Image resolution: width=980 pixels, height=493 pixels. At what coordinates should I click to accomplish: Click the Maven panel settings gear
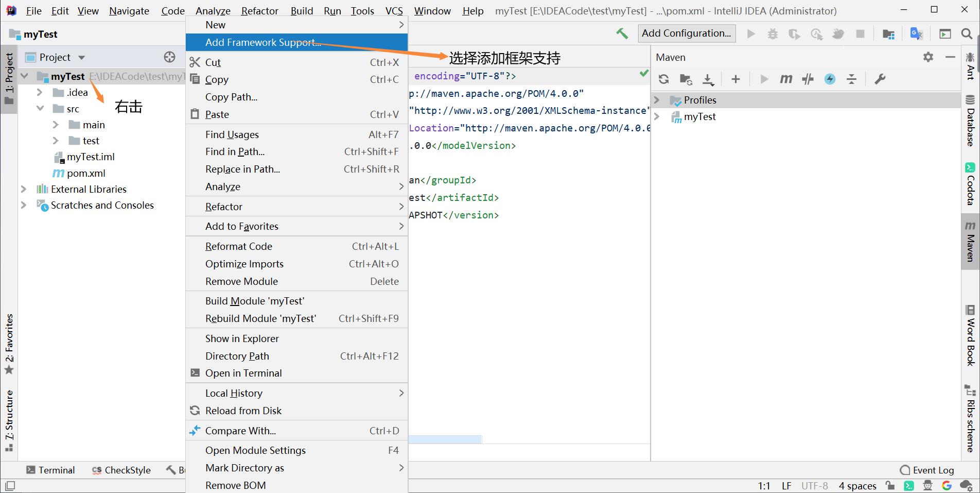tap(928, 57)
